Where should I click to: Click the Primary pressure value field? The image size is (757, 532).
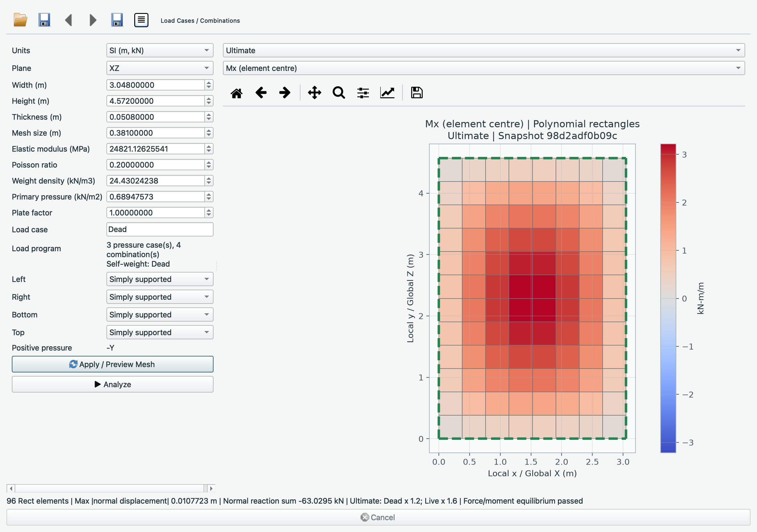tap(156, 197)
